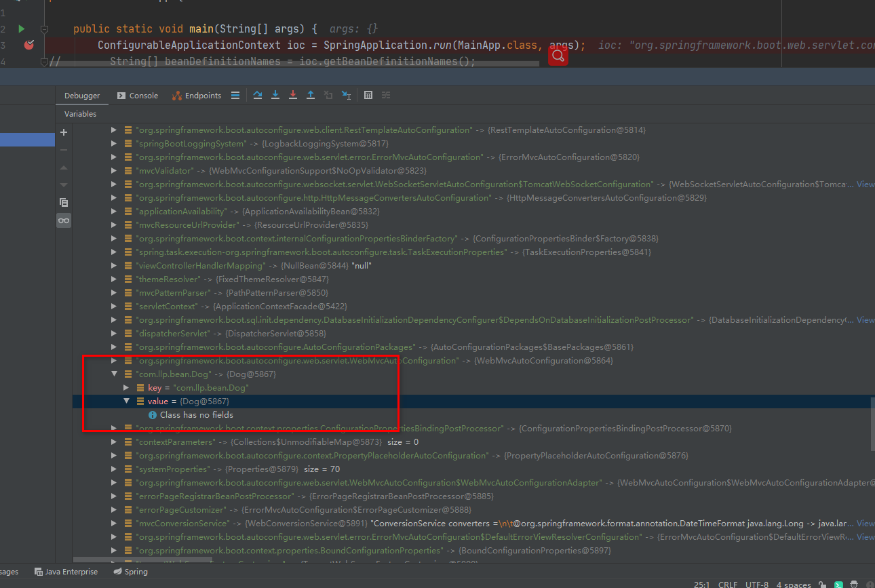
Task: Change the UTF-8 file encoding
Action: pos(756,584)
